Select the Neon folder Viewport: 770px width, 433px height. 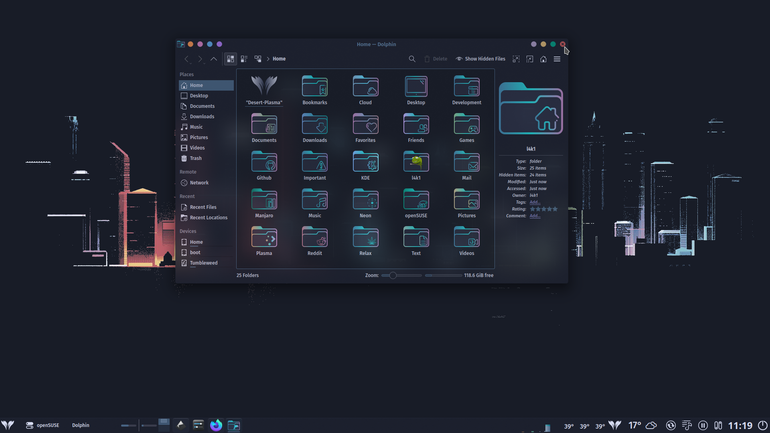pos(365,203)
